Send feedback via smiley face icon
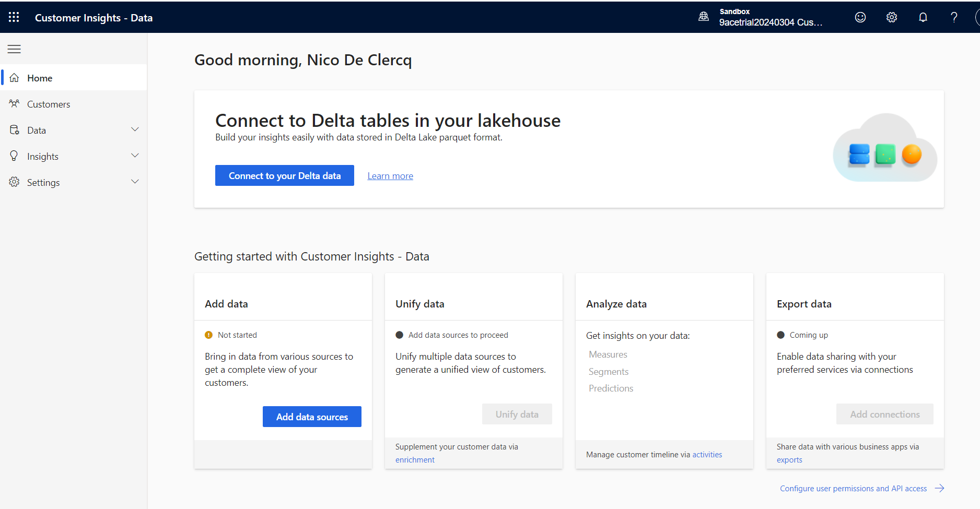Screen dimensions: 980x509 tap(860, 17)
